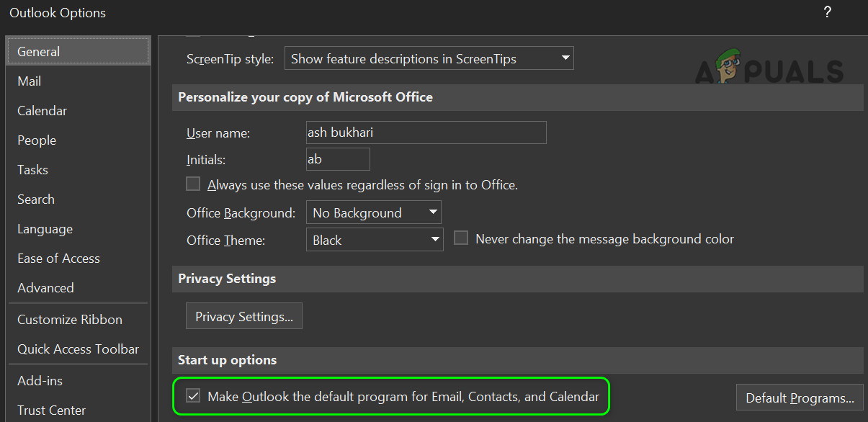Expand the ScreenTip style dropdown
Image resolution: width=868 pixels, height=422 pixels.
[x=429, y=59]
